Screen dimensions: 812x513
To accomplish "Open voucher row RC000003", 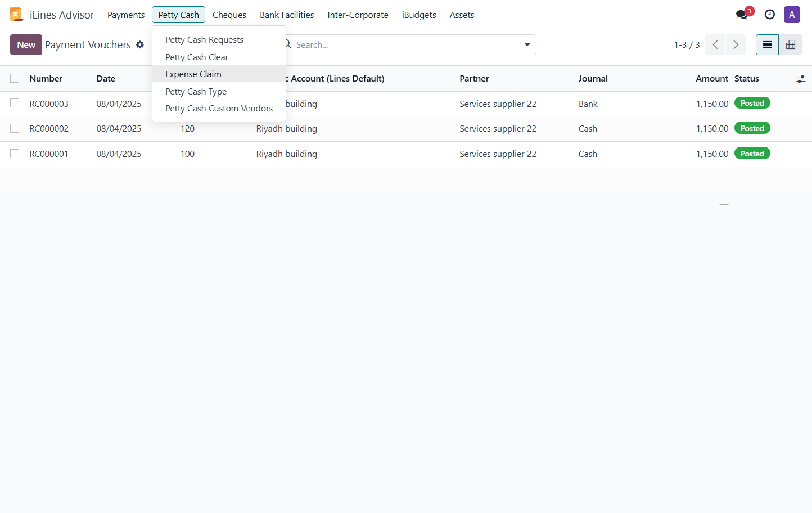I will [x=406, y=103].
